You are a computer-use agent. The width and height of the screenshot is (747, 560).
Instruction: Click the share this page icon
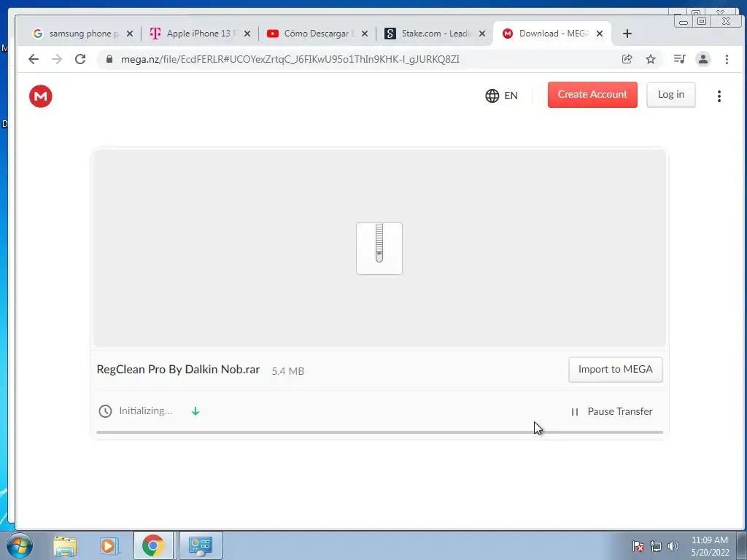tap(627, 59)
